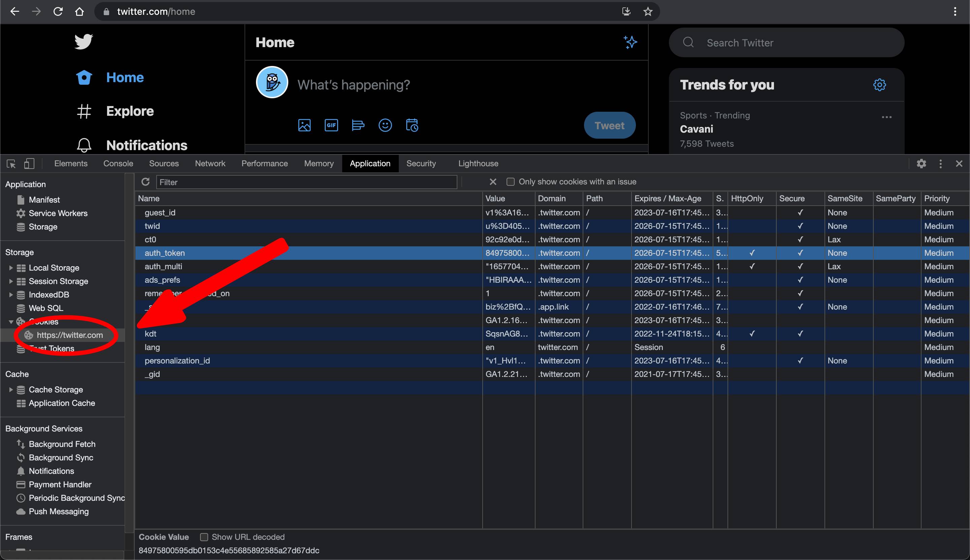Image resolution: width=970 pixels, height=560 pixels.
Task: Open Explore in Twitter sidebar
Action: tap(115, 111)
